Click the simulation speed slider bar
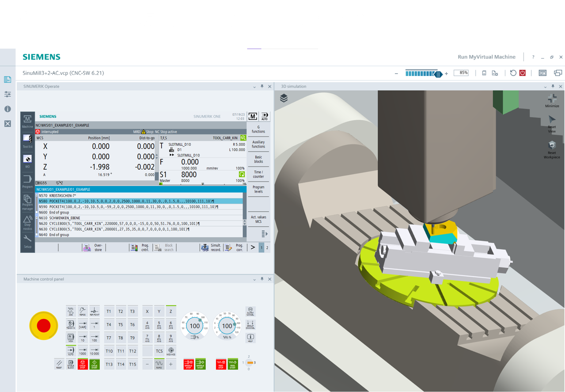 tap(424, 73)
